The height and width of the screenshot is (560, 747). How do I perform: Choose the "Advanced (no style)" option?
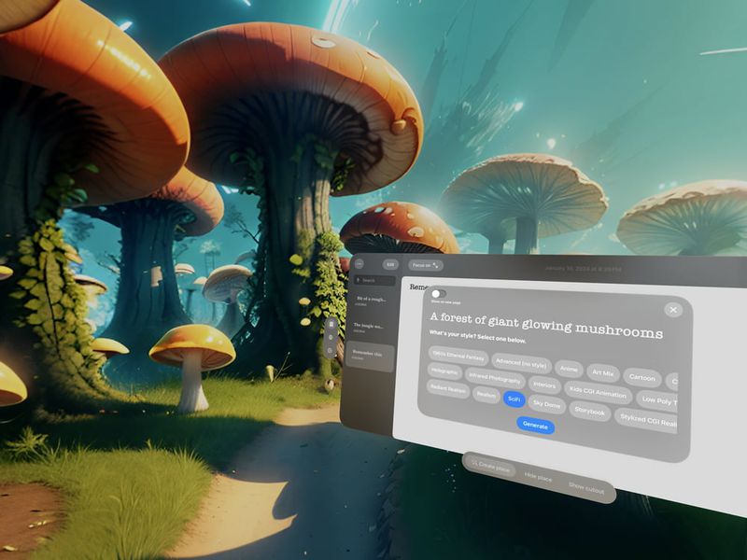coord(521,363)
